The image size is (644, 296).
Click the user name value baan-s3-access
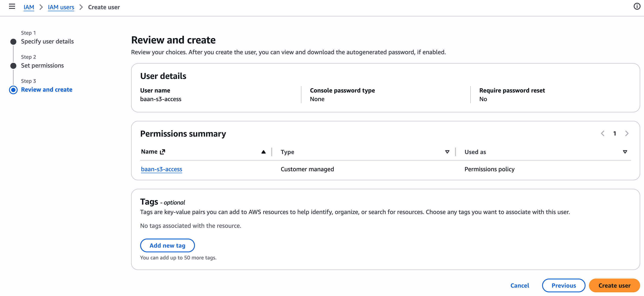(x=161, y=99)
